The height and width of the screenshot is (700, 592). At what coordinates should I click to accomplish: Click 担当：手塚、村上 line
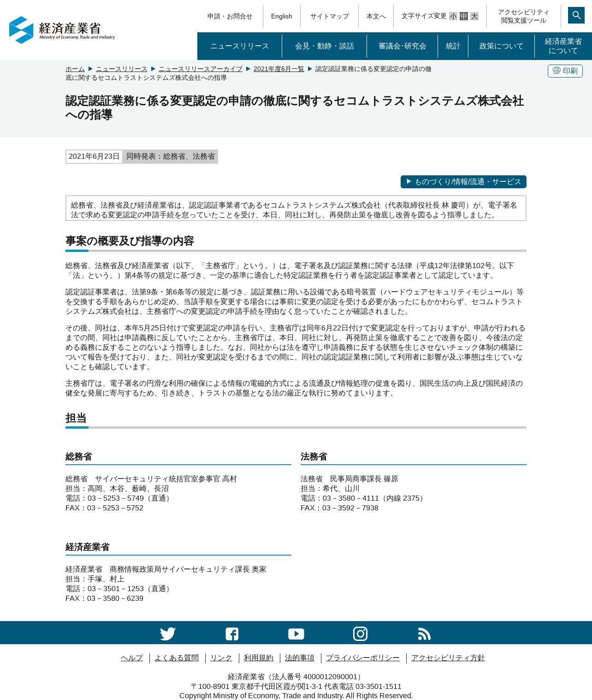(x=95, y=579)
